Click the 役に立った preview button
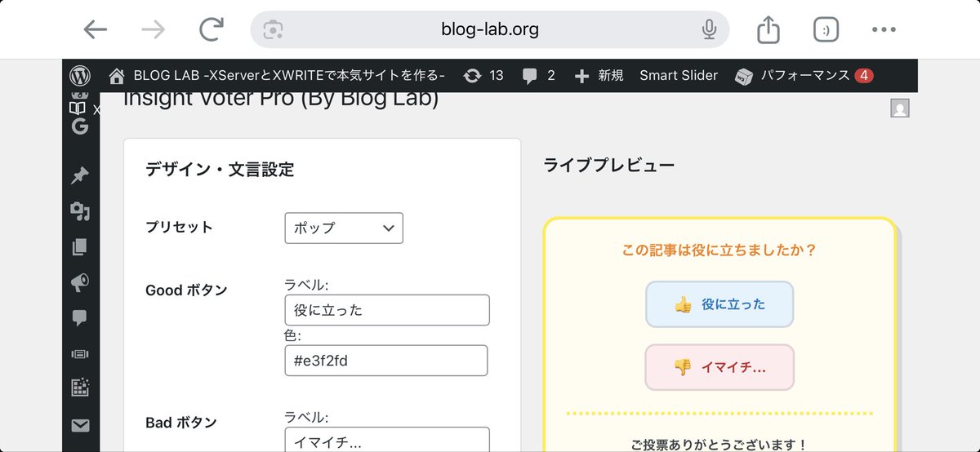 (x=719, y=304)
